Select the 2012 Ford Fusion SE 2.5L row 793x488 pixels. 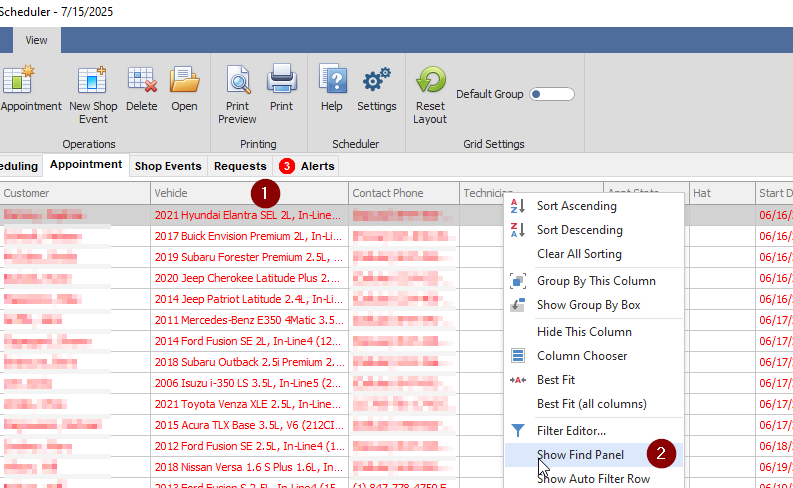[x=249, y=446]
